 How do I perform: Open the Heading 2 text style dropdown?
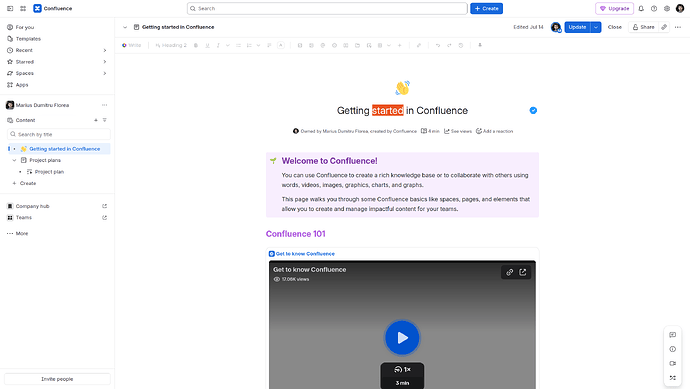coord(171,45)
